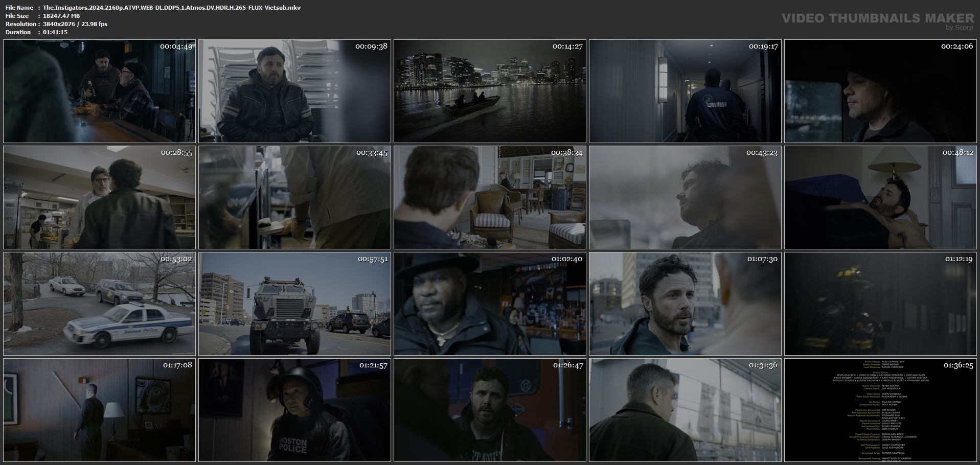Open the thumbnail stamped 00:33:45
Image resolution: width=980 pixels, height=465 pixels.
(x=294, y=197)
